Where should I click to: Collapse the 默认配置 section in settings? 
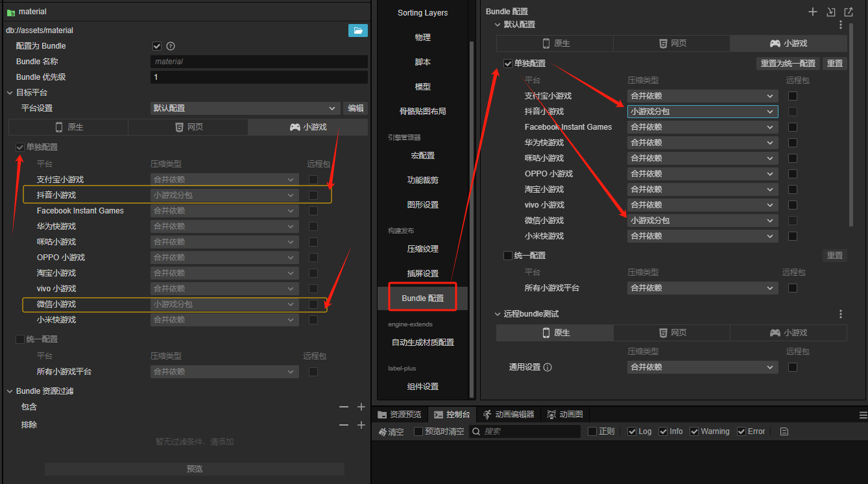click(498, 25)
